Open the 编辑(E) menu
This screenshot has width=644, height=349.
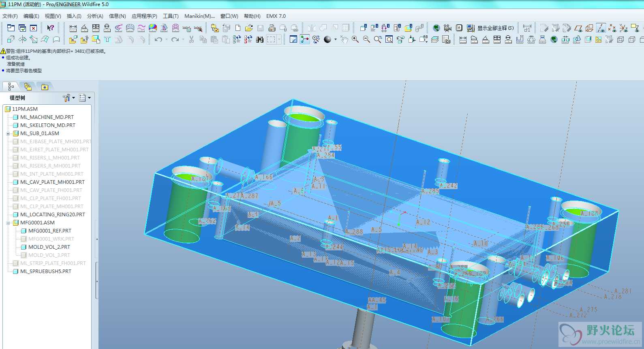pyautogui.click(x=31, y=16)
